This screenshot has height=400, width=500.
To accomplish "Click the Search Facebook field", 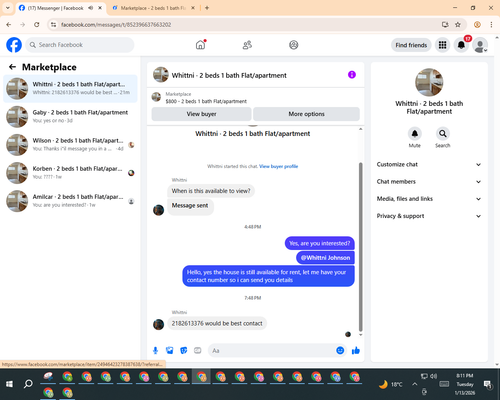I will pyautogui.click(x=80, y=45).
